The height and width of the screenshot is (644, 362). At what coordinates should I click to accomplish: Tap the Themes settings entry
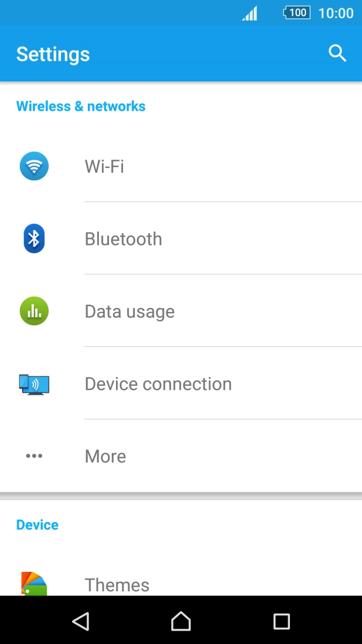click(x=176, y=584)
